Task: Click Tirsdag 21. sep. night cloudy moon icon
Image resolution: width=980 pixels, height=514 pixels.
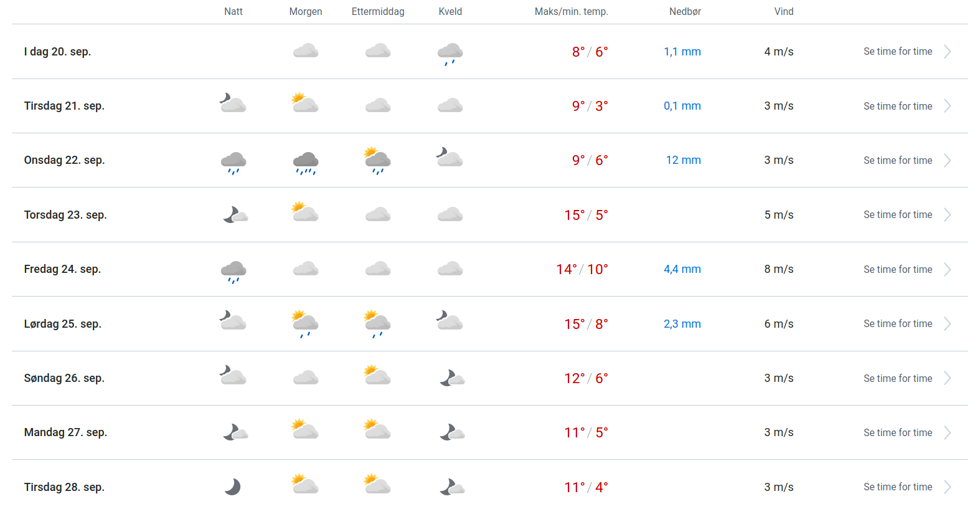Action: click(x=233, y=103)
